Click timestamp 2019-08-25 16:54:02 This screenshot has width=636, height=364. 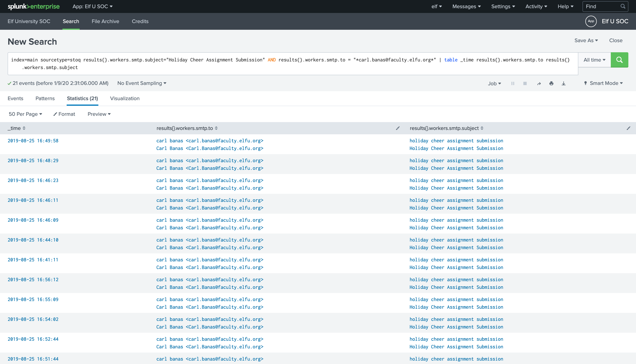(x=33, y=319)
